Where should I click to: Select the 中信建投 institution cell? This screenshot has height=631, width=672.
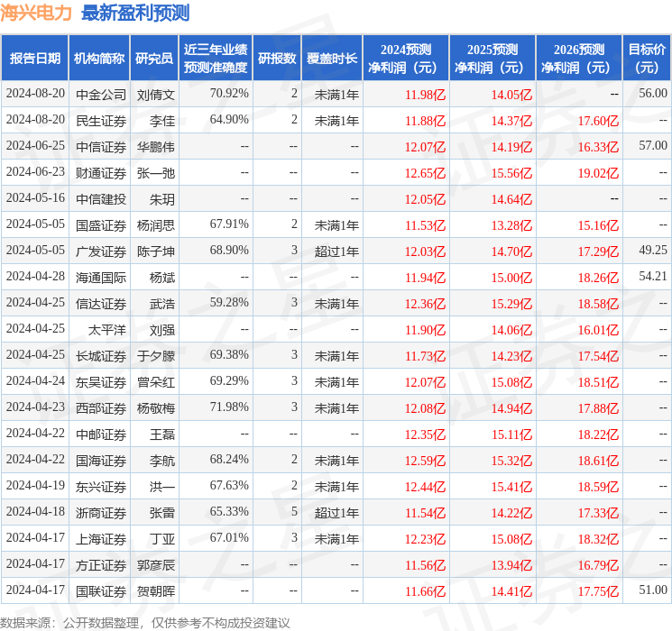pyautogui.click(x=101, y=199)
